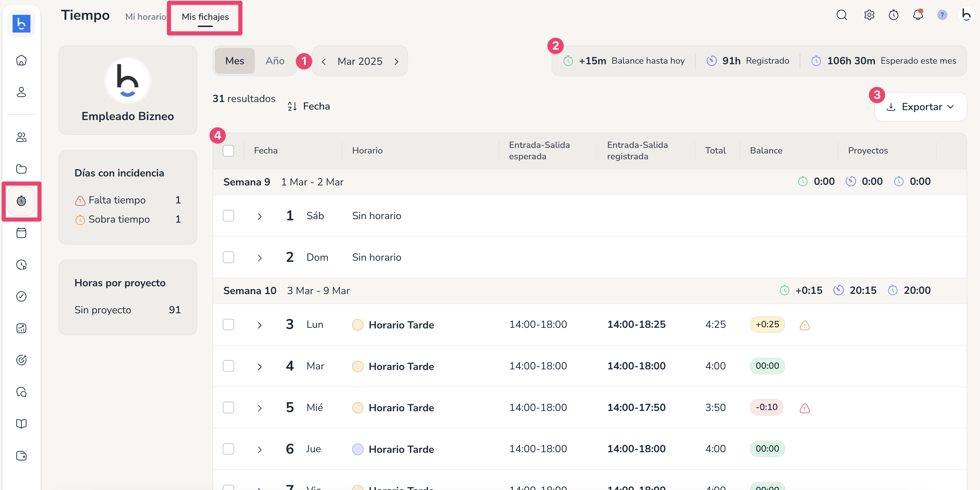The width and height of the screenshot is (980, 490).
Task: Go to the next month arrow
Action: pos(396,62)
